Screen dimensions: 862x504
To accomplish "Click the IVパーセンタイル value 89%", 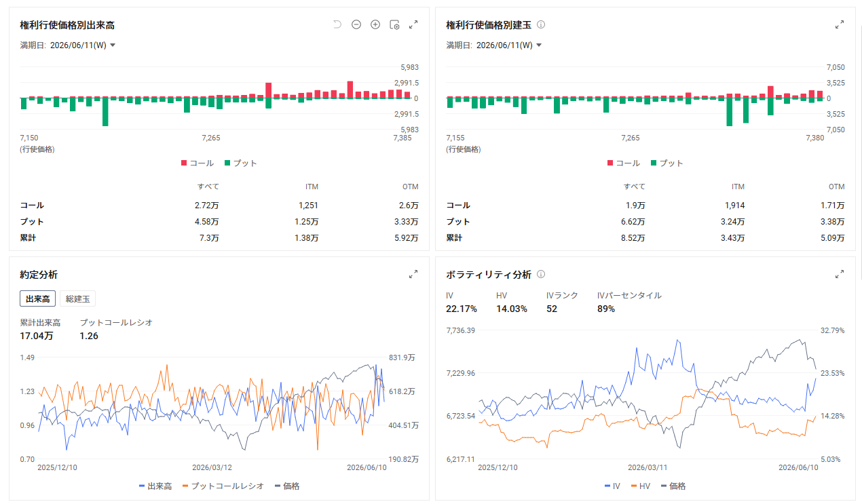I will tap(606, 309).
